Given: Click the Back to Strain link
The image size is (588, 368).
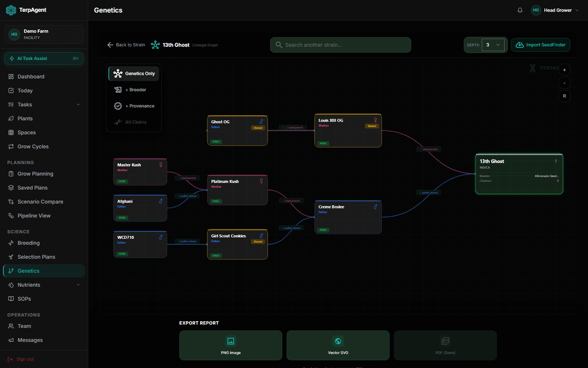Looking at the screenshot, I should [x=126, y=45].
